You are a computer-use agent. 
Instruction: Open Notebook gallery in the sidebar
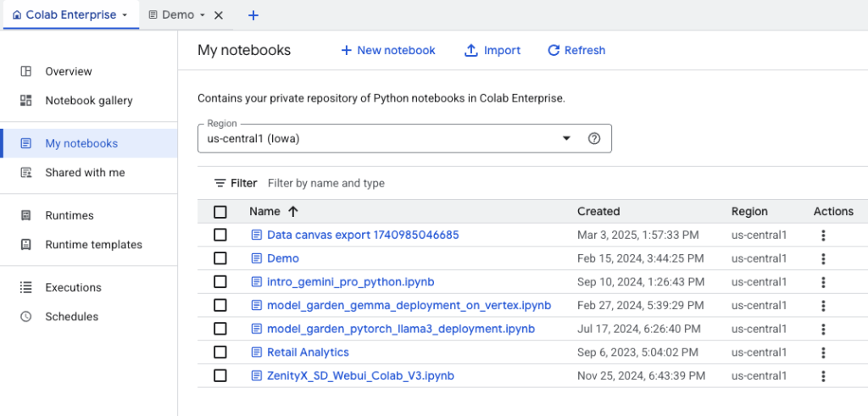88,101
